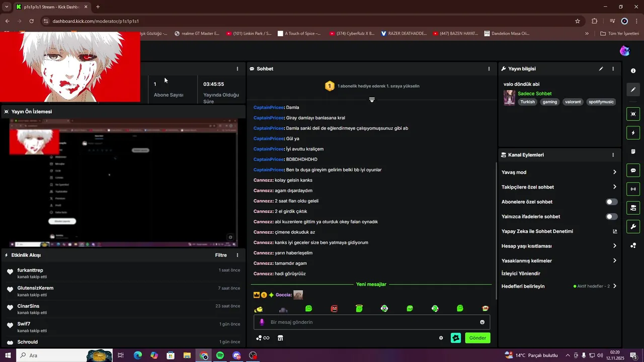The height and width of the screenshot is (362, 644).
Task: Click into Bir mesaj gönderin chat field
Action: (x=371, y=322)
